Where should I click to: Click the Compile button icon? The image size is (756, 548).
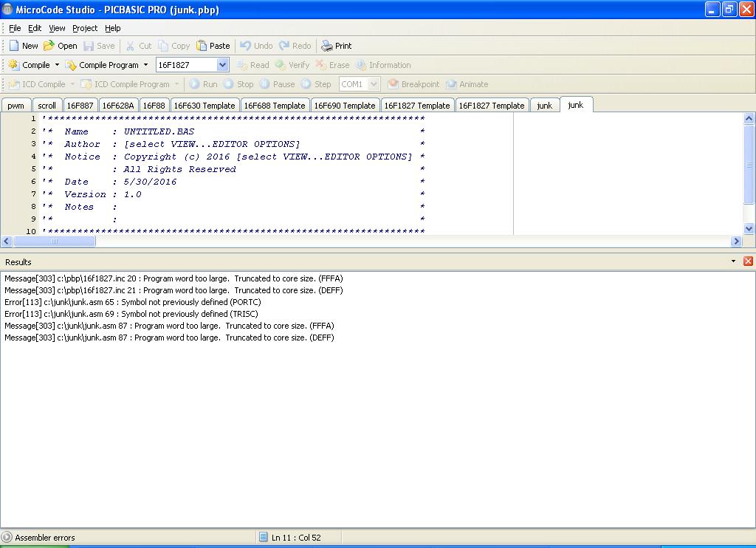(13, 65)
